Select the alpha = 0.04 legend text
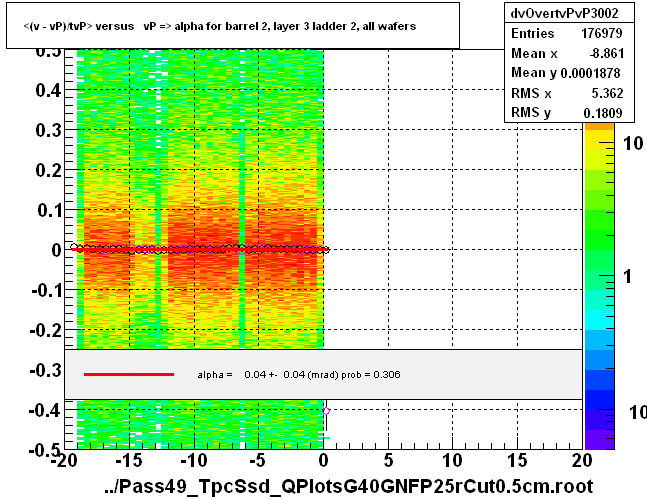Screen dimensions: 647x499 299,375
